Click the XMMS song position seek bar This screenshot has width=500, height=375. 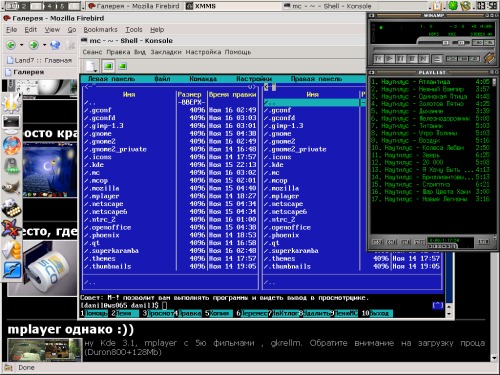pyautogui.click(x=433, y=49)
